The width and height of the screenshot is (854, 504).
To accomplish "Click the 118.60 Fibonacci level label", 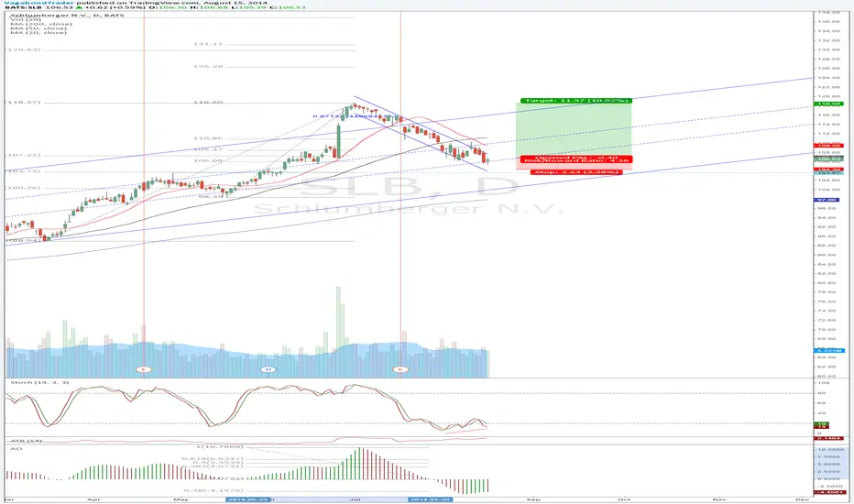I will point(208,102).
